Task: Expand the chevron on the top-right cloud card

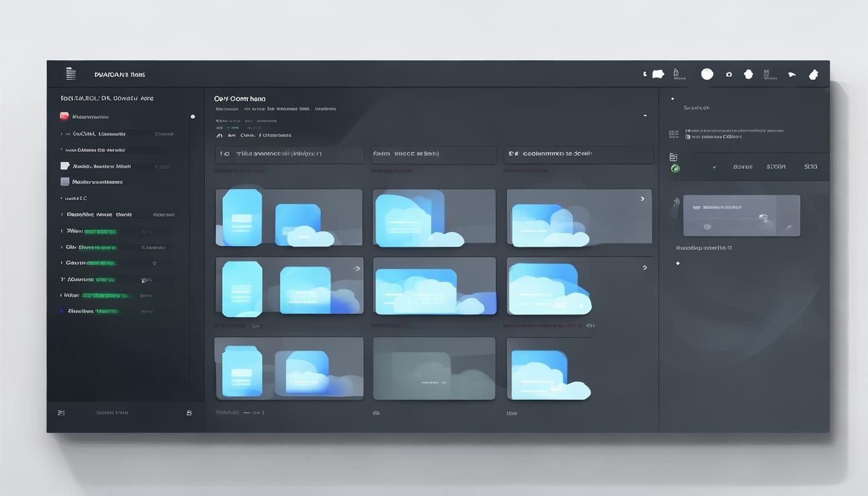Action: pyautogui.click(x=642, y=199)
